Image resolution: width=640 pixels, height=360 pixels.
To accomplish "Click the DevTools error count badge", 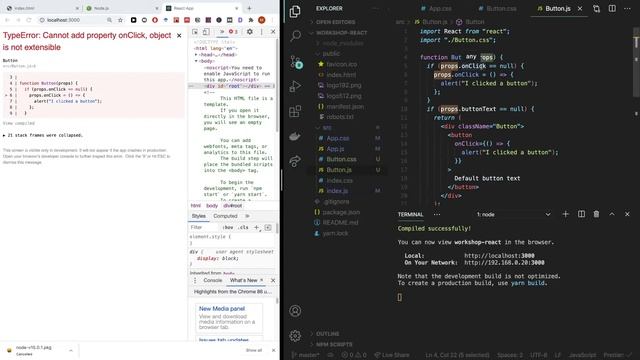I will tap(233, 32).
